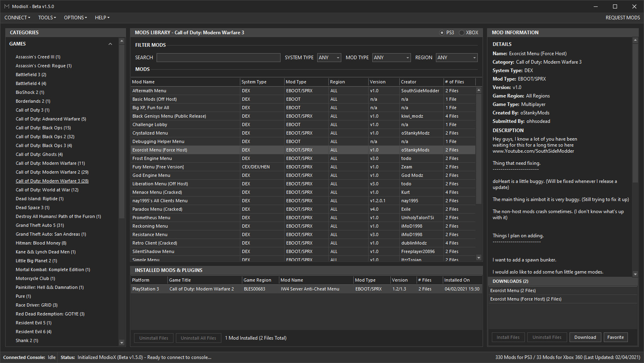Screen dimensions: 644x363
Task: Open the System Type dropdown
Action: click(x=329, y=58)
